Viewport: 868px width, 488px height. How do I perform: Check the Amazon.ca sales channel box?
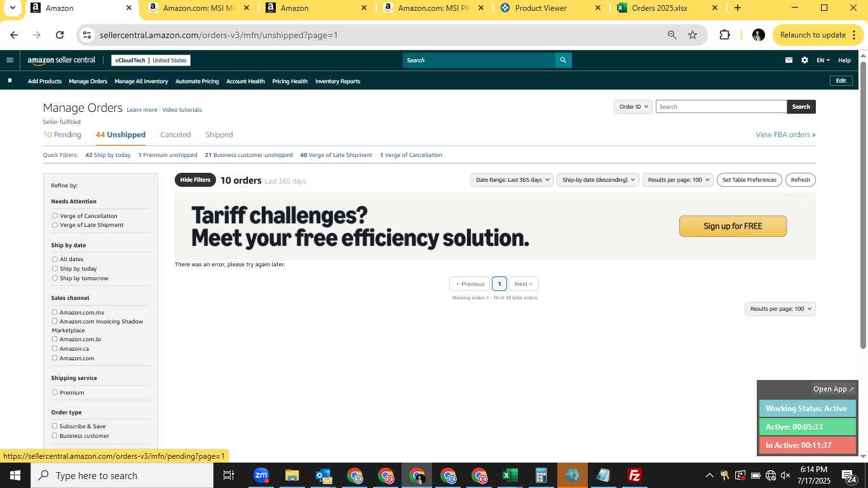[55, 348]
